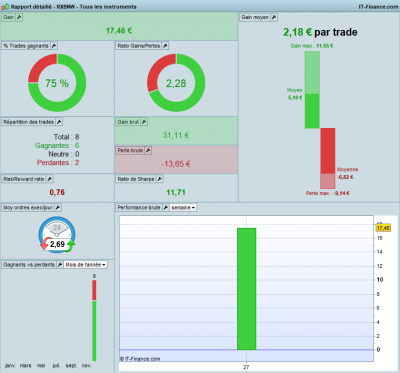Click the 17,46 € gain value
Image resolution: width=400 pixels, height=373 pixels.
pyautogui.click(x=119, y=31)
